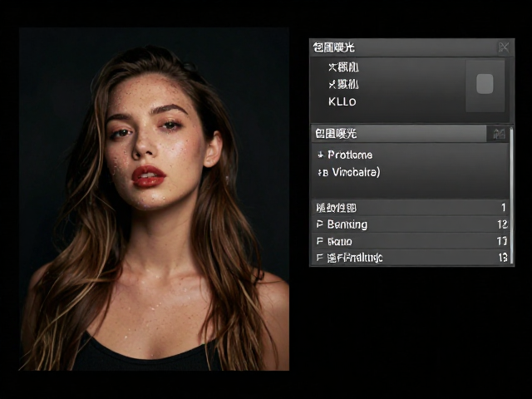The image size is (532, 399).
Task: Select the list row with value 13
Action: pos(410,258)
